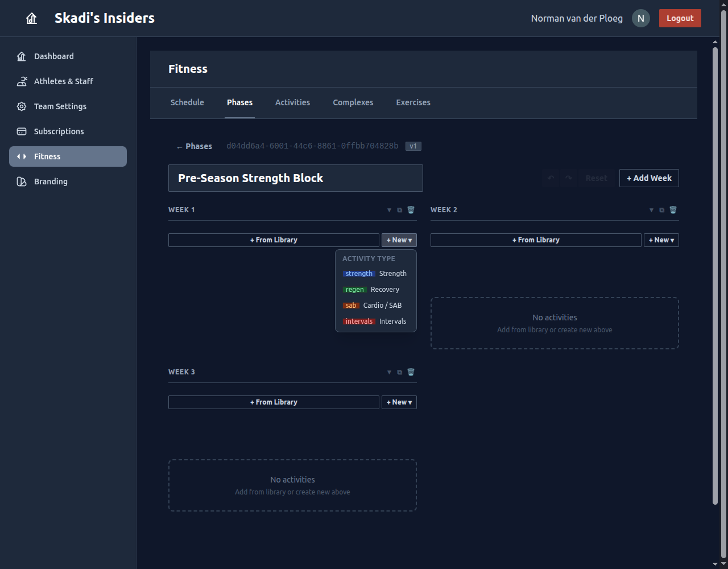
Task: Open Team Settings in the sidebar
Action: click(68, 106)
